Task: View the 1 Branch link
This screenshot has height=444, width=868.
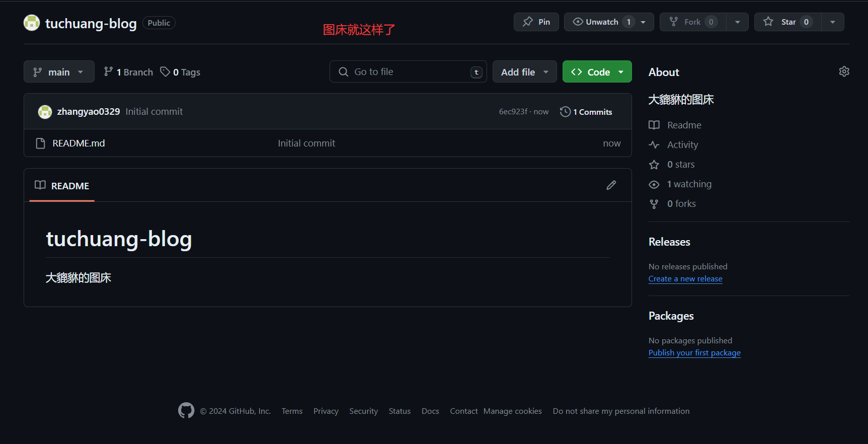Action: 128,72
